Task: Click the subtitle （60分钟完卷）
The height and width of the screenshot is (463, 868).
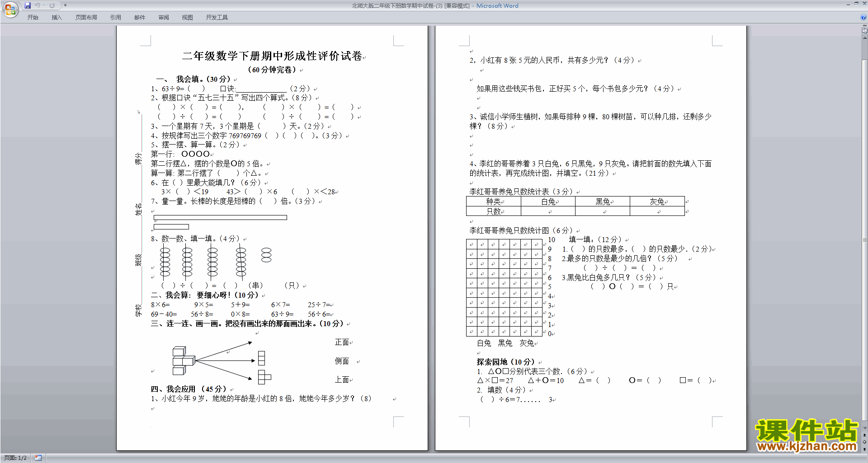Action: point(272,70)
